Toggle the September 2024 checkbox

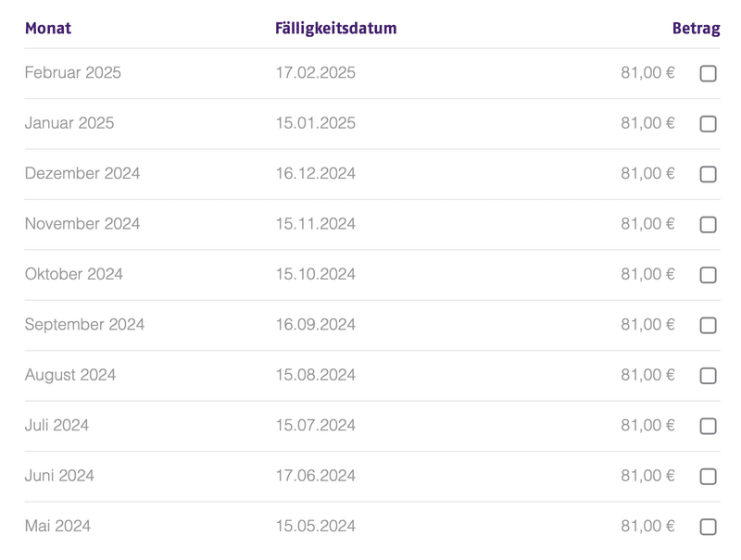(708, 326)
